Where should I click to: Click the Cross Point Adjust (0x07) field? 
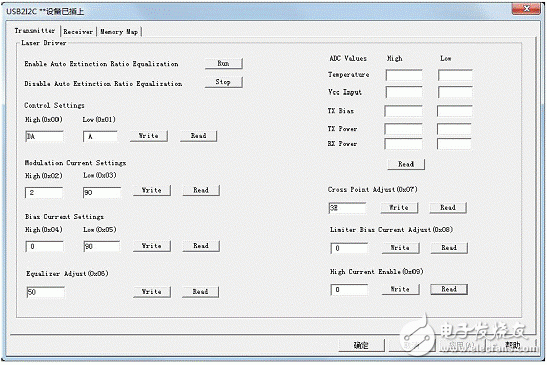[347, 208]
